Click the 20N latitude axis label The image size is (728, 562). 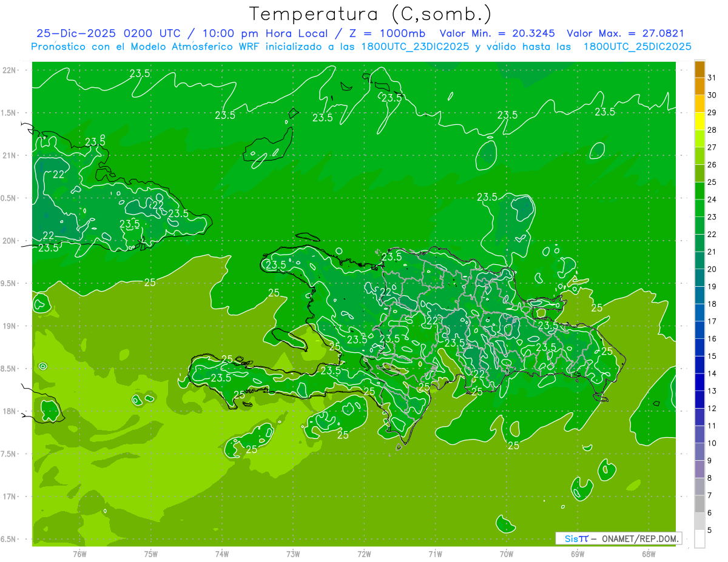[8, 241]
